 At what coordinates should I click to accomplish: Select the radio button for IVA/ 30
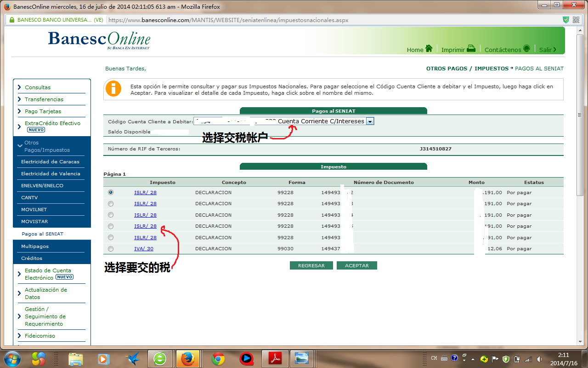[x=111, y=249]
